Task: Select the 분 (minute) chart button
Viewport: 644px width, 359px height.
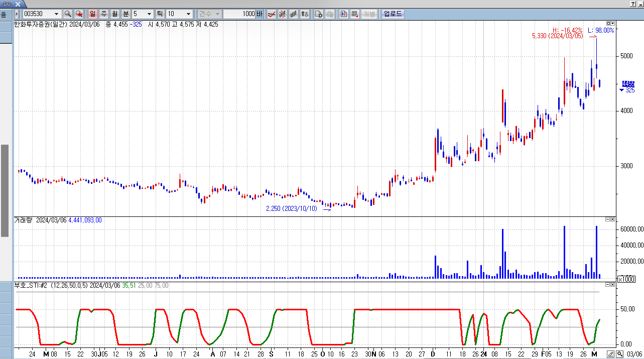Action: tap(126, 14)
